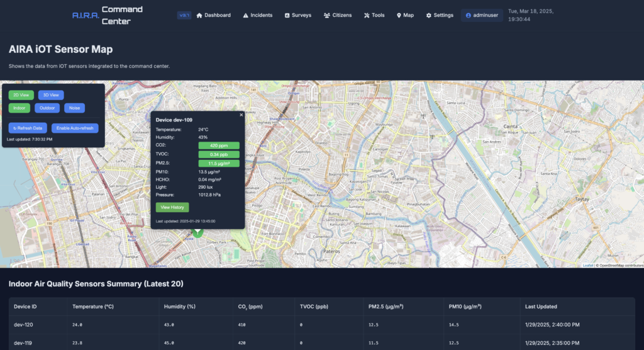Toggle the Outdoor sensor filter
Image resolution: width=644 pixels, height=350 pixels.
point(47,108)
